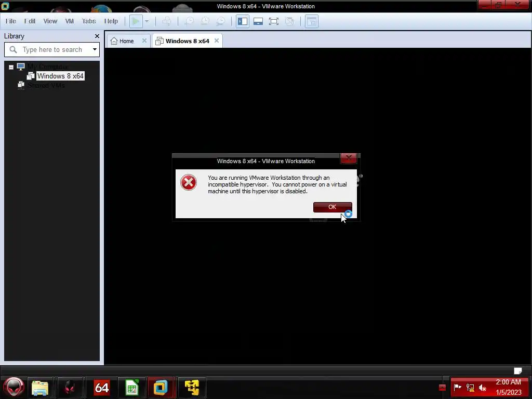Click the Send Ctrl+Alt+Del toolbar icon
Viewport: 532px width, 399px height.
(x=167, y=21)
